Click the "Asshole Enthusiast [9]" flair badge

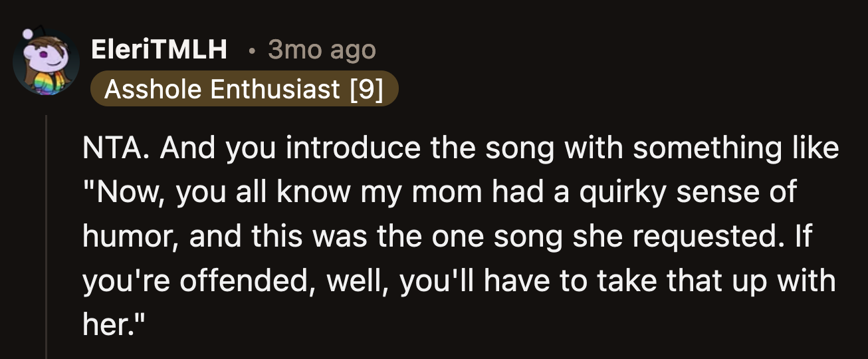pos(244,89)
